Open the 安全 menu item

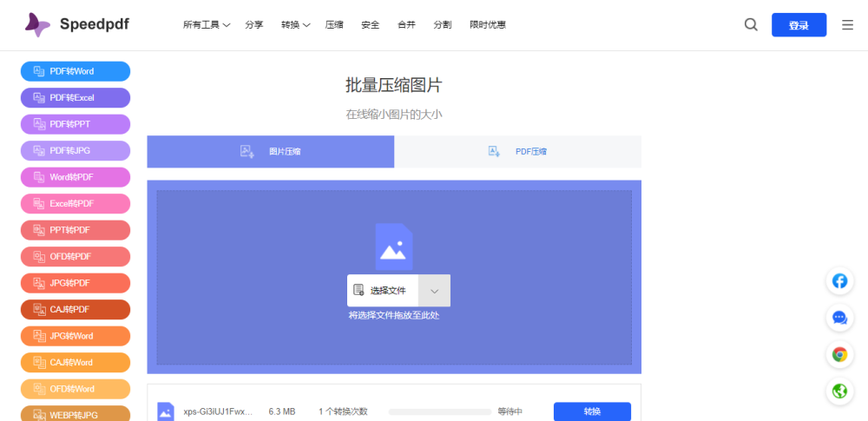pyautogui.click(x=371, y=25)
